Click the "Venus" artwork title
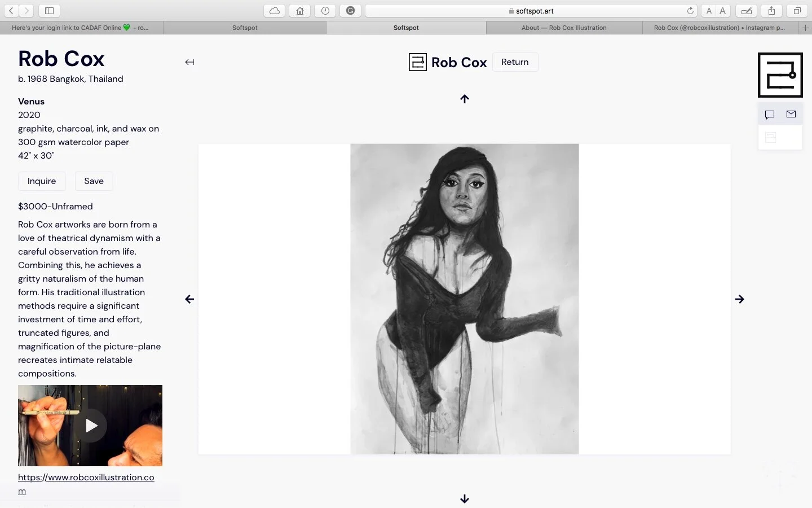This screenshot has width=812, height=508. pyautogui.click(x=31, y=102)
